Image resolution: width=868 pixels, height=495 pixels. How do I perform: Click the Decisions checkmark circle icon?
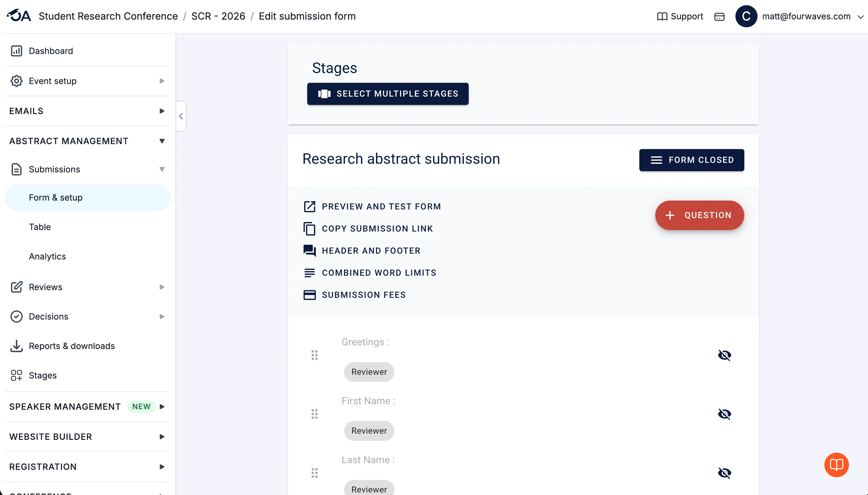click(16, 317)
